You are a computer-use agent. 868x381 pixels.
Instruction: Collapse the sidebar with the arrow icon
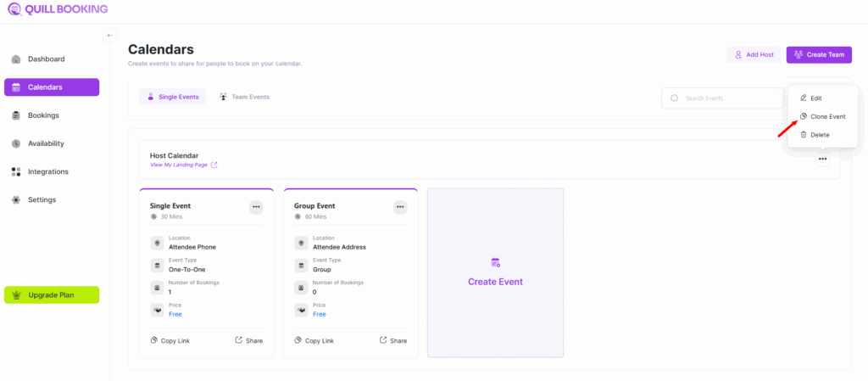pyautogui.click(x=109, y=36)
